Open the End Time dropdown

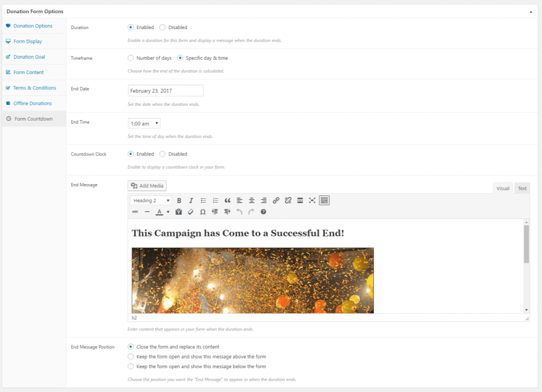tap(144, 124)
